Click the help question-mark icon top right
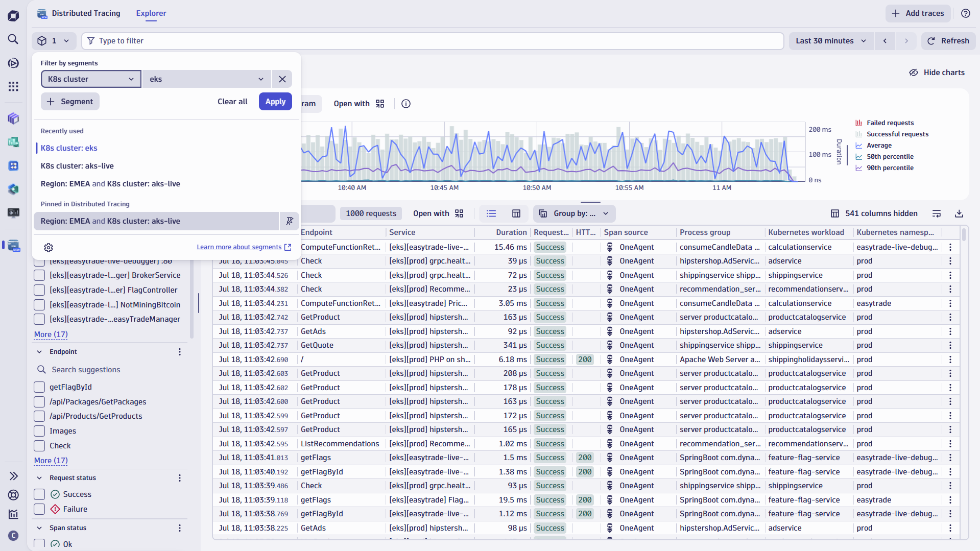 [965, 13]
